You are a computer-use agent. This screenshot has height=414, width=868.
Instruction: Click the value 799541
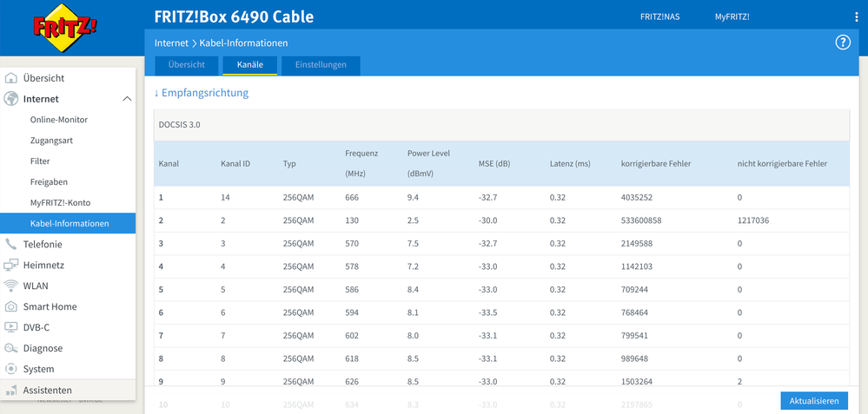pos(634,336)
